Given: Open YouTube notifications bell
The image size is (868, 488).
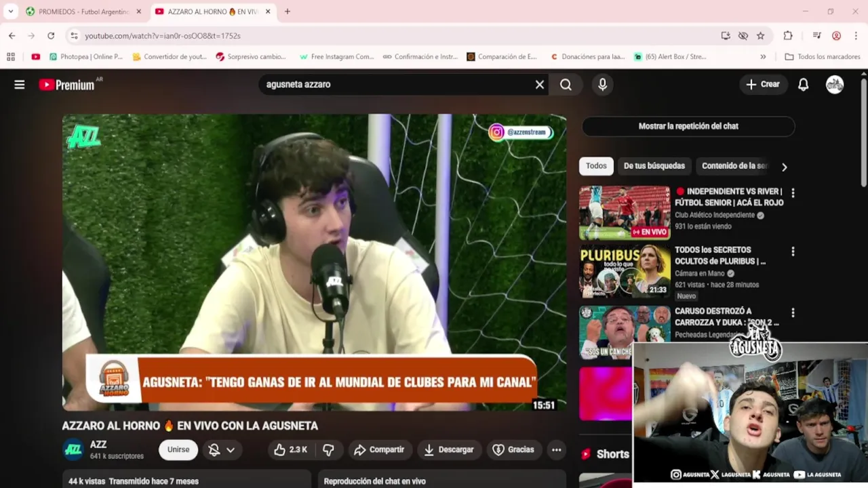Looking at the screenshot, I should point(804,85).
